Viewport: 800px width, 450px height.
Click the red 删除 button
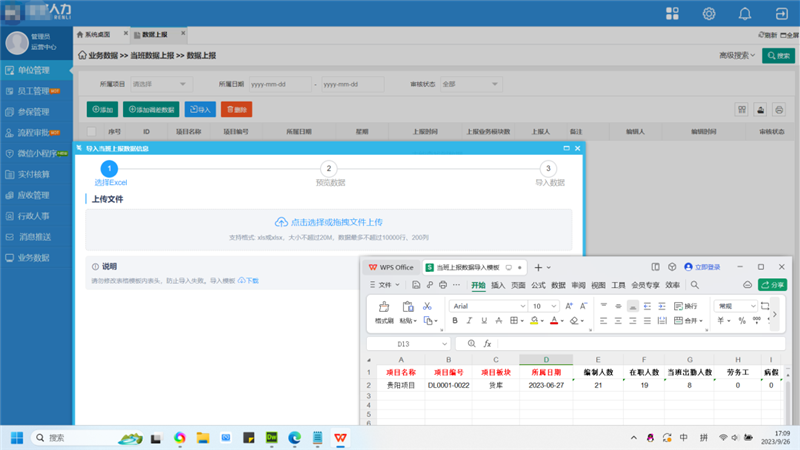[x=236, y=109]
